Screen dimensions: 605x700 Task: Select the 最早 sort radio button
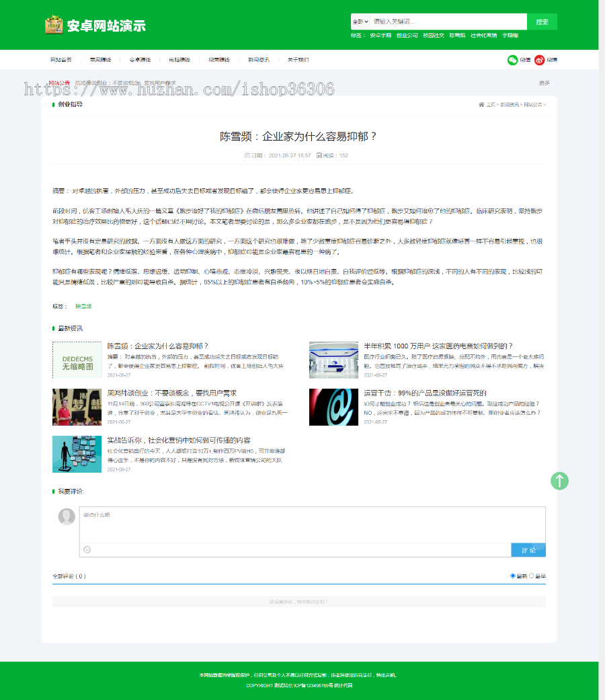[532, 576]
